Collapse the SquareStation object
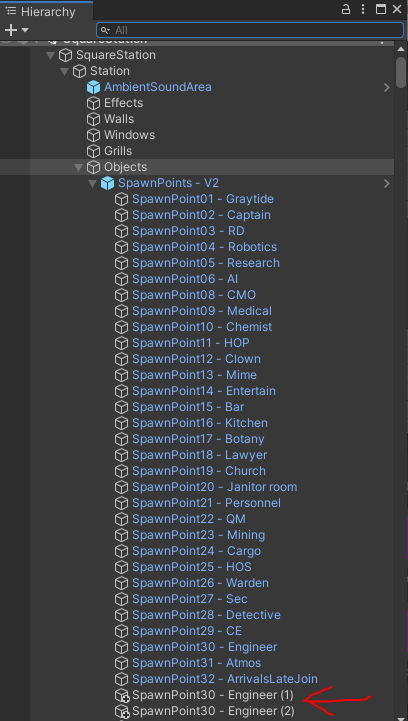This screenshot has width=408, height=721. (51, 55)
